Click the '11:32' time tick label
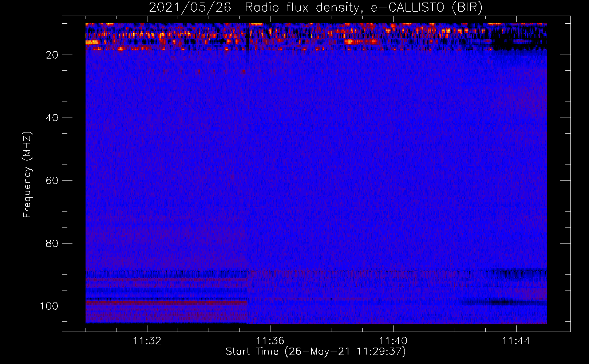 (x=147, y=341)
